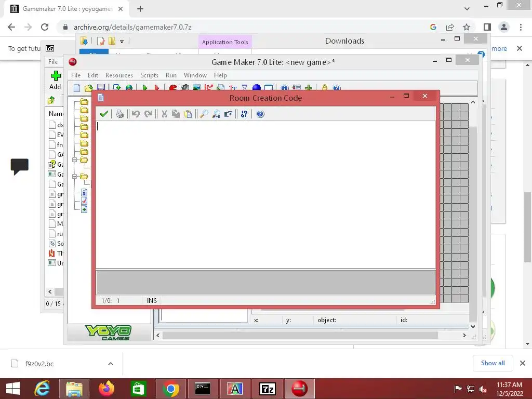Select Game Information item in resource tree

(84, 193)
